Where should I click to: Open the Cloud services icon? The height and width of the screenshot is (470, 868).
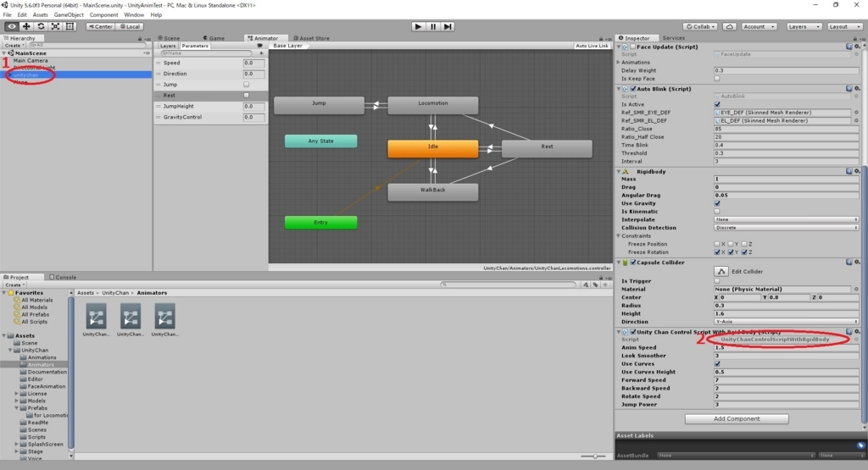pos(730,26)
